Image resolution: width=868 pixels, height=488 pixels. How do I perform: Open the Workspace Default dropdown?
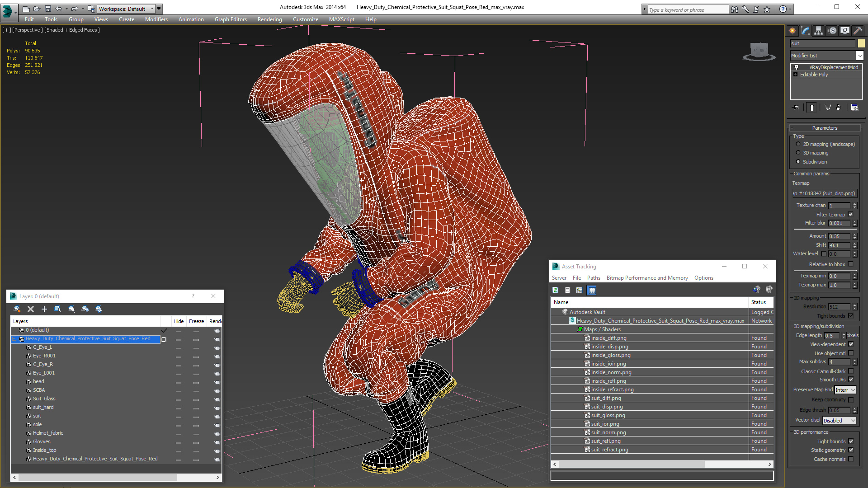click(x=126, y=9)
